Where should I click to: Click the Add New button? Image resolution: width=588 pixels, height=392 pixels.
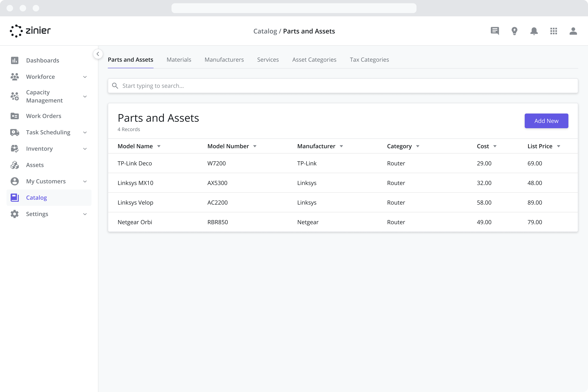point(546,121)
